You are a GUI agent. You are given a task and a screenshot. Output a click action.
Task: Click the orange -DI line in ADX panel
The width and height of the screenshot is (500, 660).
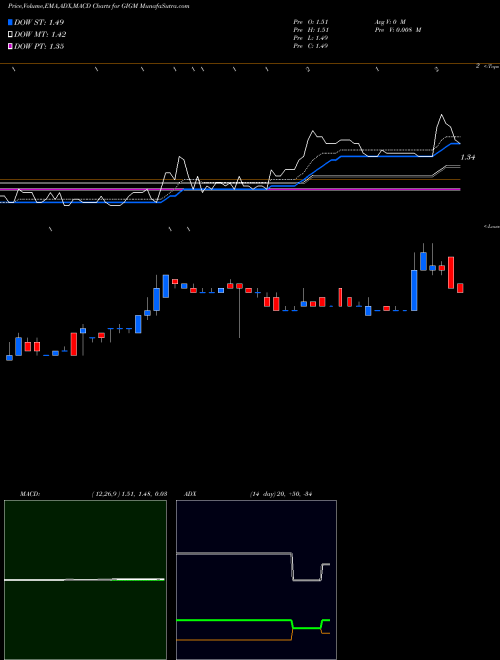coord(234,640)
